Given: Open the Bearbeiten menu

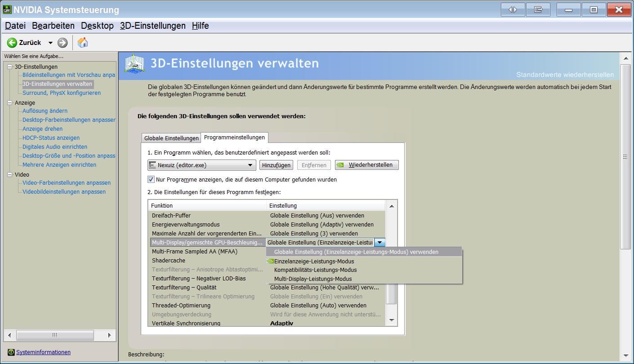Looking at the screenshot, I should coord(54,26).
